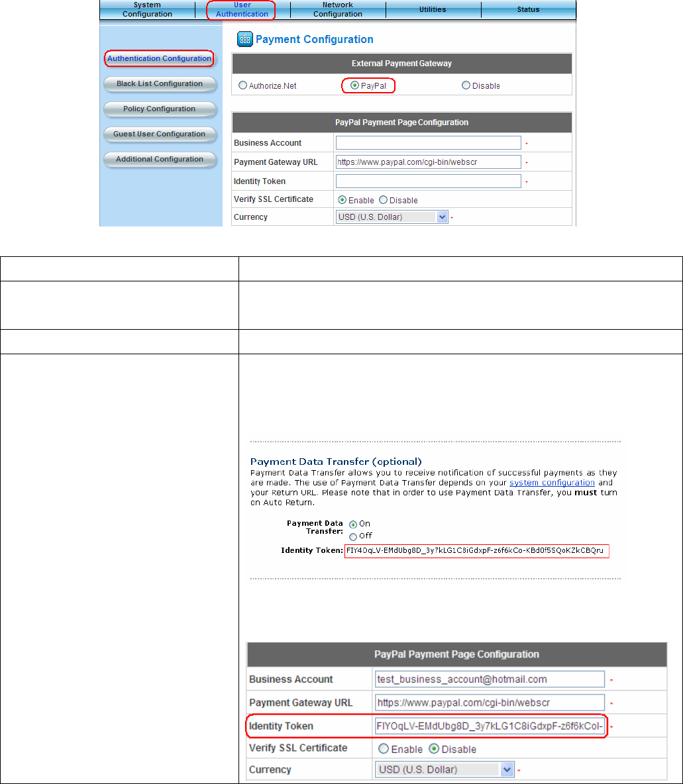Open Additional Configuration in the sidebar
This screenshot has height=784, width=683.
point(160,159)
